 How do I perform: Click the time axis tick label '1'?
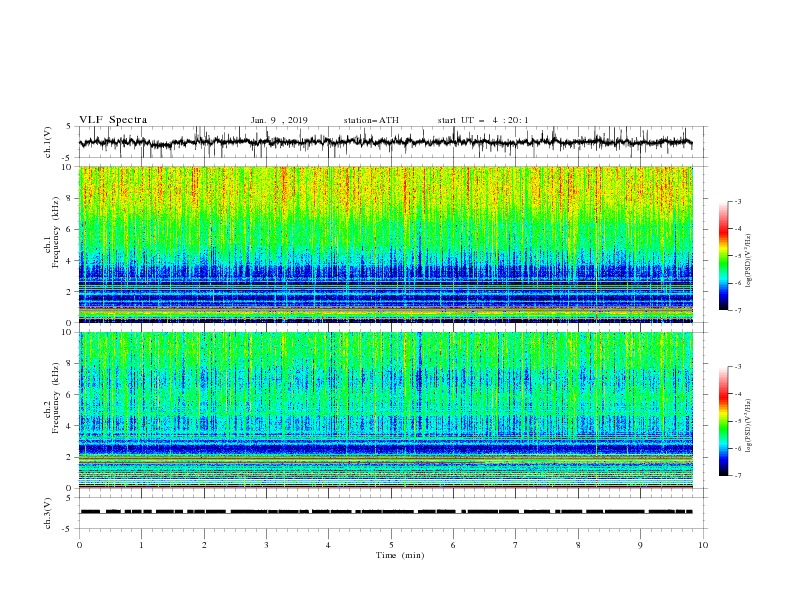click(141, 545)
